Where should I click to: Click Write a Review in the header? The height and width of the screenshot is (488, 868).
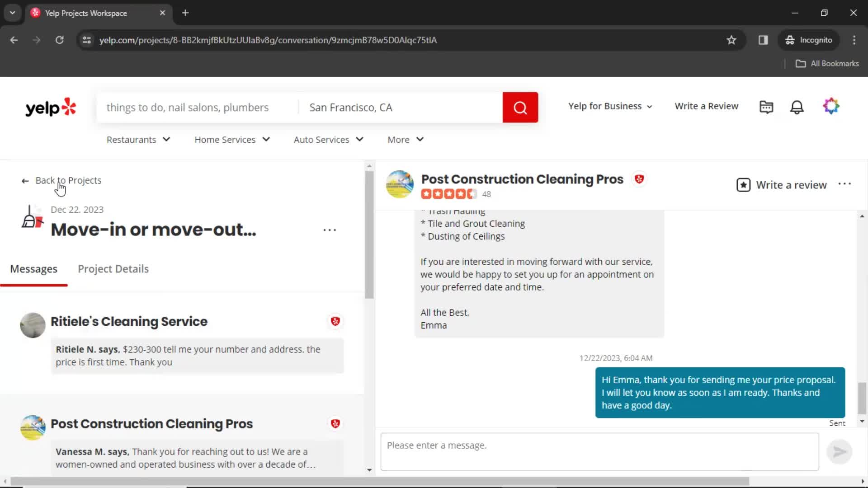point(707,106)
